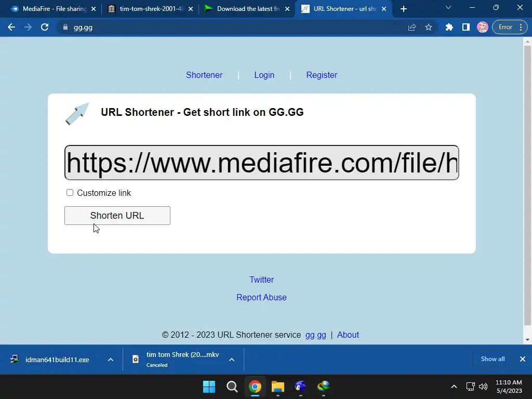Click the gg.gg footer link
The height and width of the screenshot is (399, 532).
click(x=315, y=335)
